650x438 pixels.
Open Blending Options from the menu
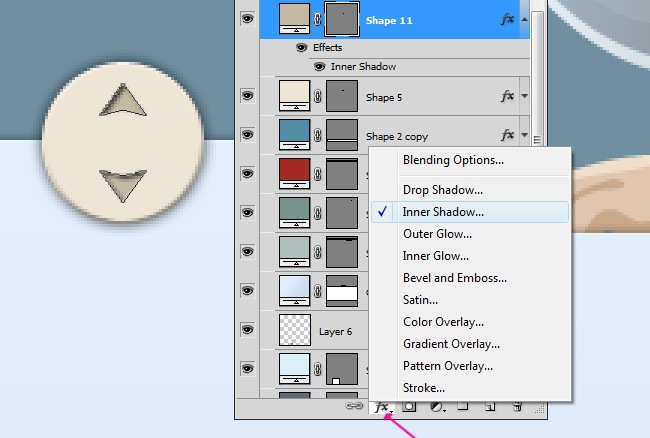pyautogui.click(x=452, y=159)
